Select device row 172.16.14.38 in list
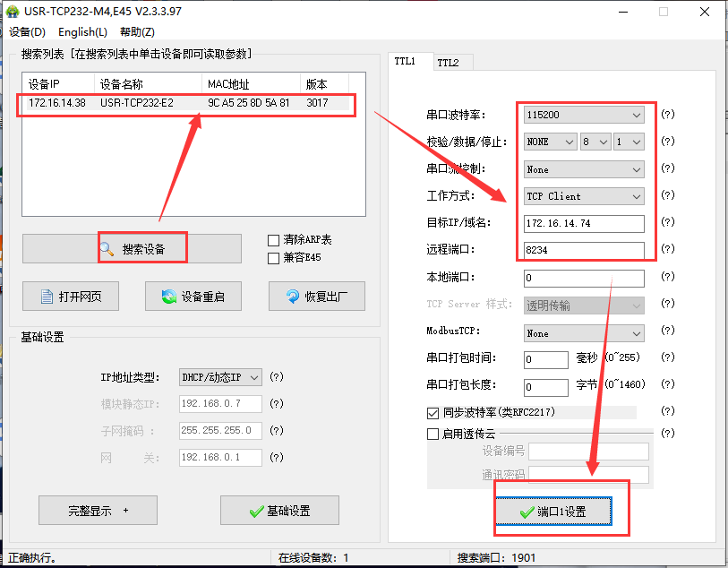Screen dimensions: 728x568 179,103
